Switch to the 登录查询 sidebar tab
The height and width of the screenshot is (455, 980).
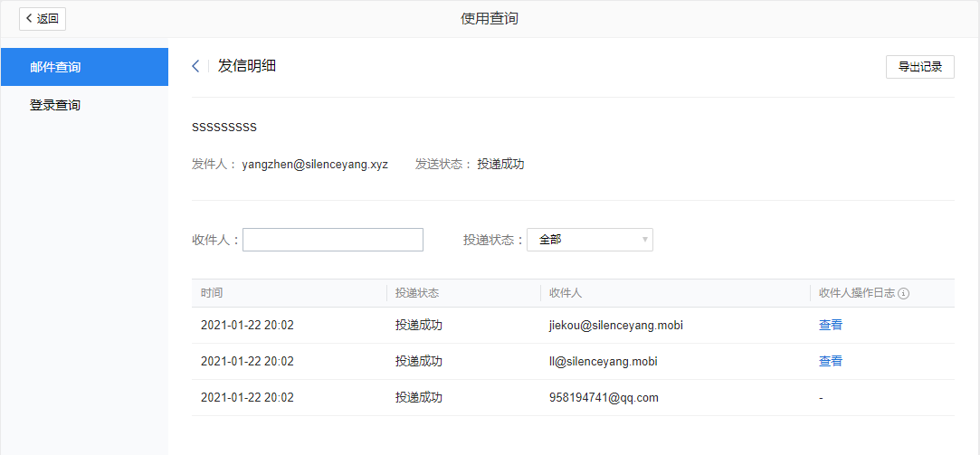[84, 105]
